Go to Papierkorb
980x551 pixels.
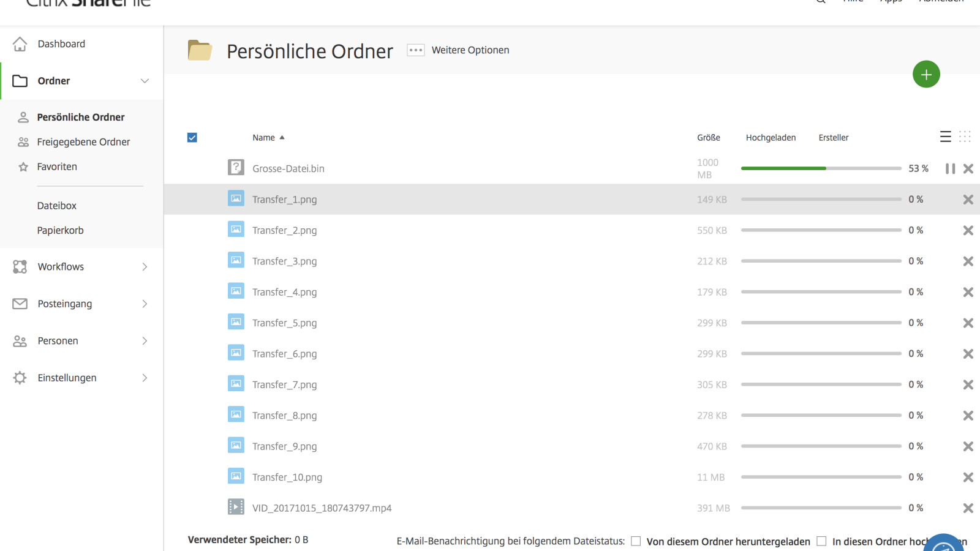[60, 231]
